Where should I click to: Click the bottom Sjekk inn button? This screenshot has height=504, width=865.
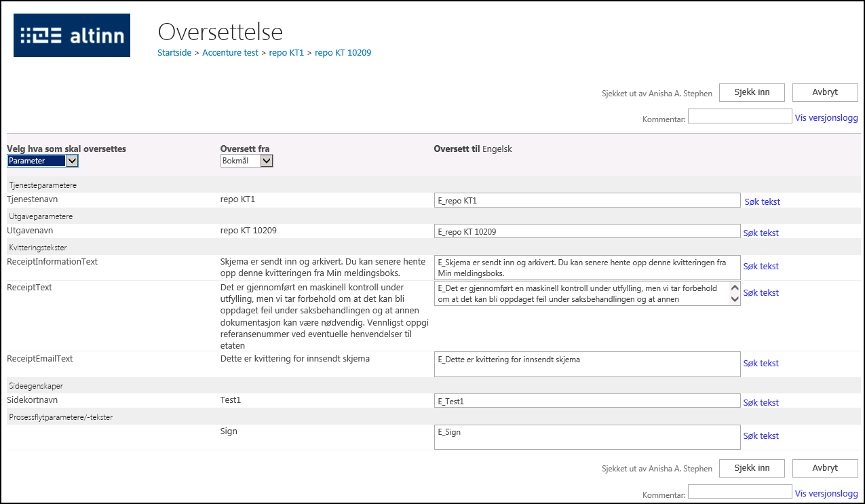coord(752,468)
